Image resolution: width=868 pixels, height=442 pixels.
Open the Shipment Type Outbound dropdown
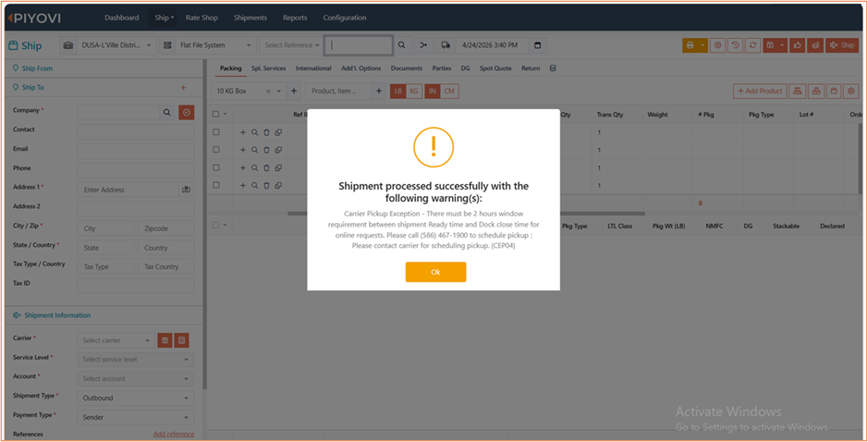(x=136, y=398)
